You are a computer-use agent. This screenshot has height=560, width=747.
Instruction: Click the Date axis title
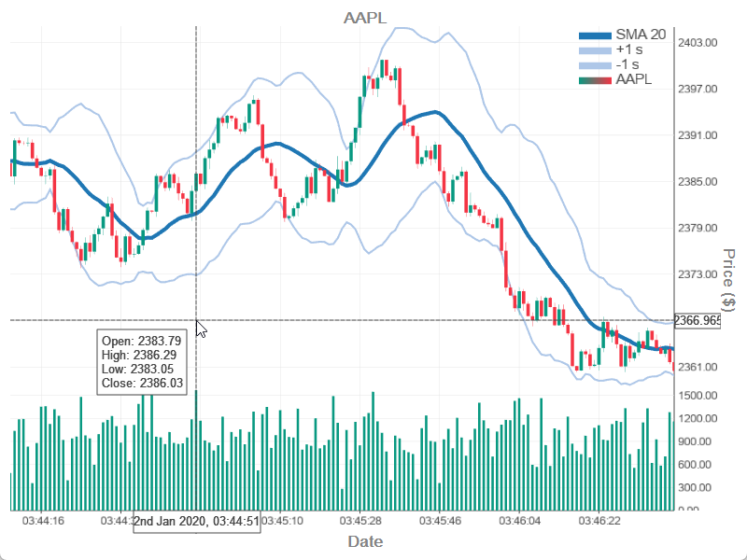click(365, 541)
